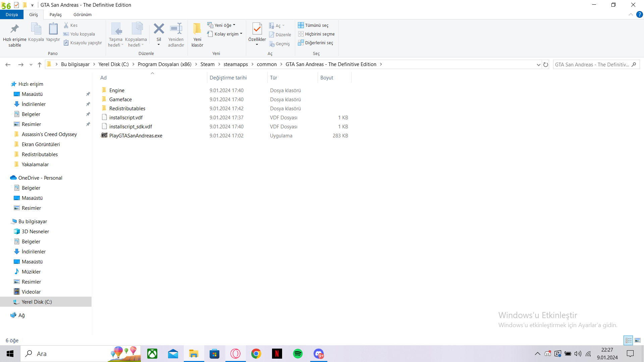Switch to details view toggle
The height and width of the screenshot is (362, 644).
click(x=628, y=340)
